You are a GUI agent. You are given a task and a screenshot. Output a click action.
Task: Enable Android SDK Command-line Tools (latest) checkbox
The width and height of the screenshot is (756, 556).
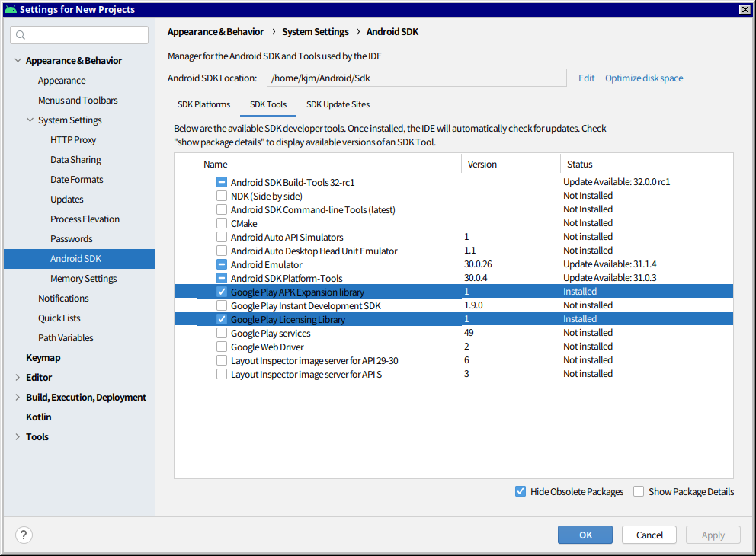click(x=222, y=209)
